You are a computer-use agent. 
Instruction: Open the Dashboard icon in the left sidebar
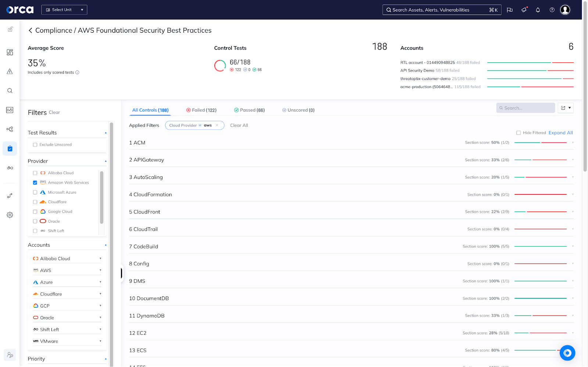(x=10, y=52)
